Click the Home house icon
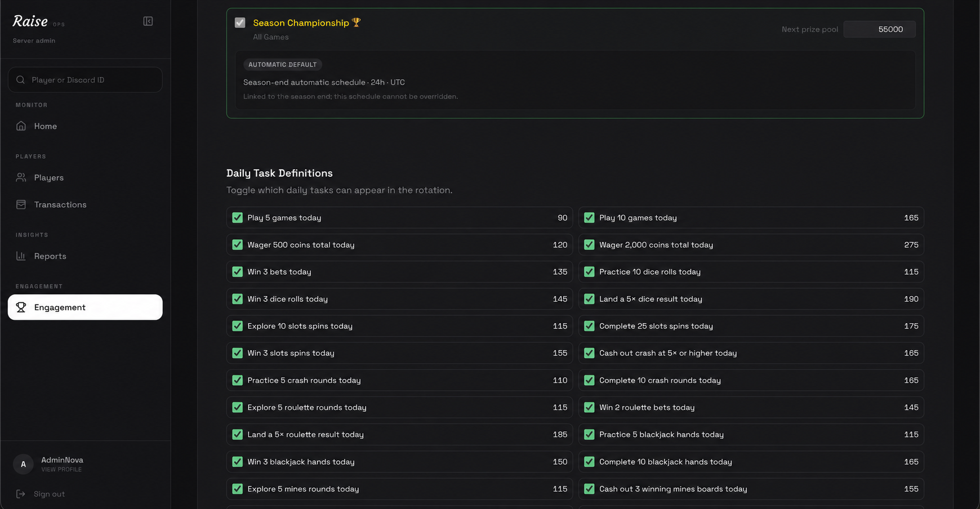980x509 pixels. pyautogui.click(x=21, y=126)
